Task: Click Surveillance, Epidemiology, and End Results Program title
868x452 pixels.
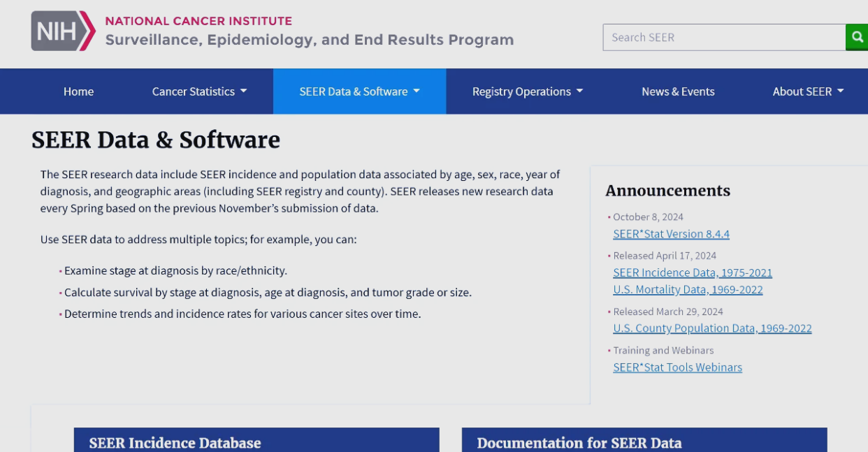Action: point(309,40)
